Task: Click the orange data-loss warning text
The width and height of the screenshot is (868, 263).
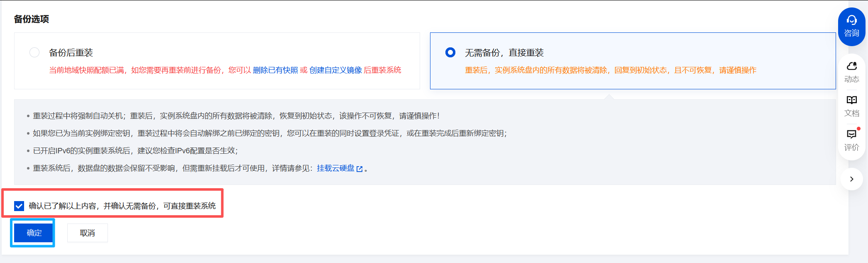Action: [610, 70]
